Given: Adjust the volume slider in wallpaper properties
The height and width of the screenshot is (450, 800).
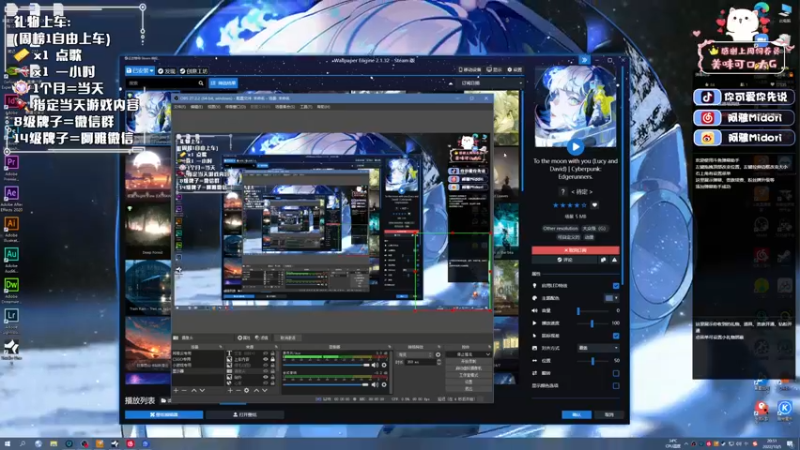Looking at the screenshot, I should click(x=592, y=311).
